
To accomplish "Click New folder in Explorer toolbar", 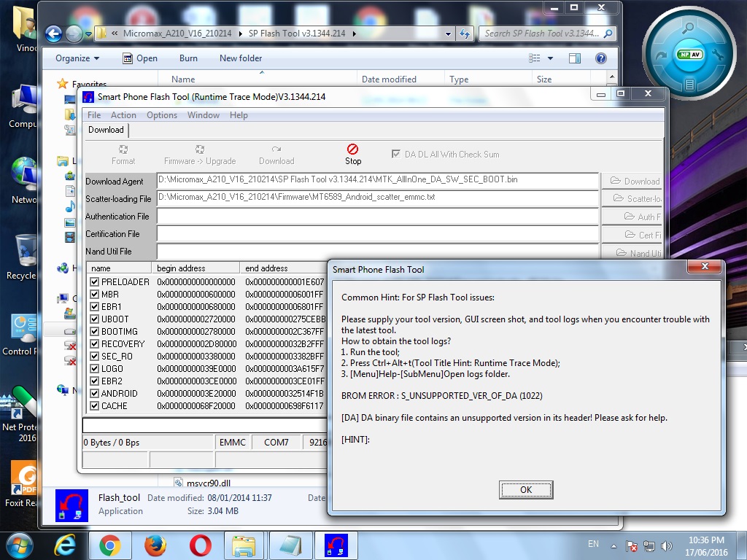I will pyautogui.click(x=241, y=58).
